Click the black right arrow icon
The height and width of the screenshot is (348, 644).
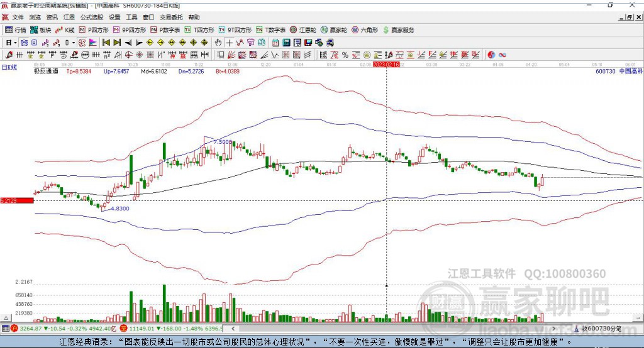click(139, 43)
